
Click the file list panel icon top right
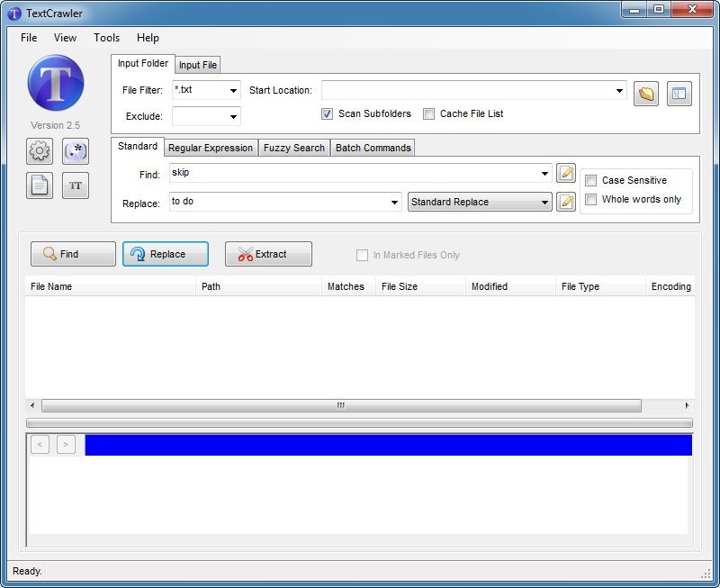pos(679,93)
